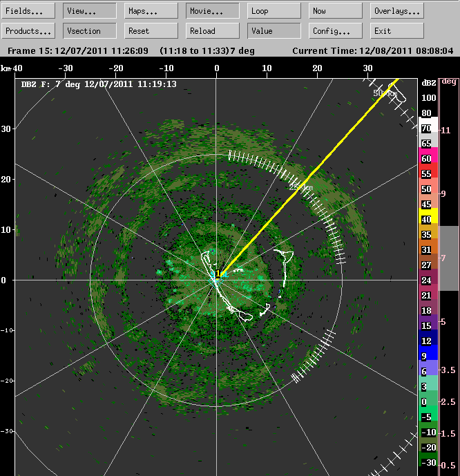Select the 6 dBZ lavender color swatch
Viewport: 460px width, 476px height.
tap(428, 368)
